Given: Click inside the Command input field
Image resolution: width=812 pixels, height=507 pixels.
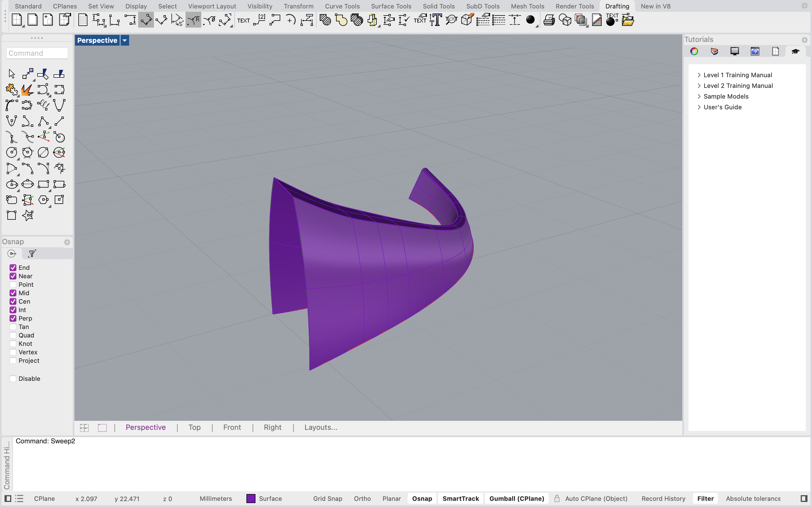Looking at the screenshot, I should [x=37, y=53].
